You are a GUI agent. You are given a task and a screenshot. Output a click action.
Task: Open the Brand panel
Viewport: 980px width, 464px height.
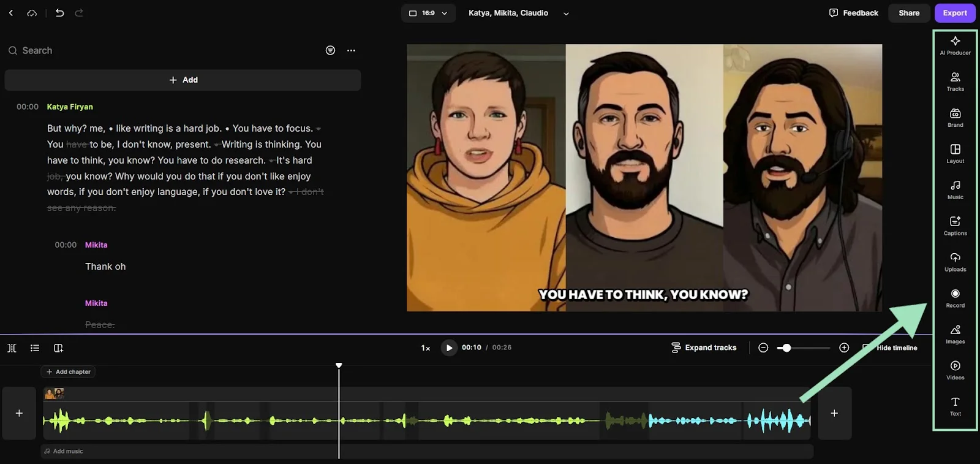[955, 118]
